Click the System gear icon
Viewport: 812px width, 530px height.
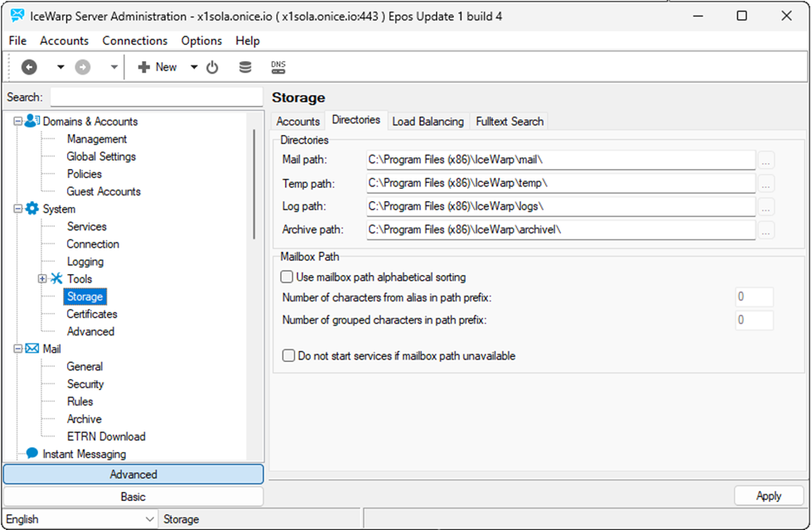point(32,209)
